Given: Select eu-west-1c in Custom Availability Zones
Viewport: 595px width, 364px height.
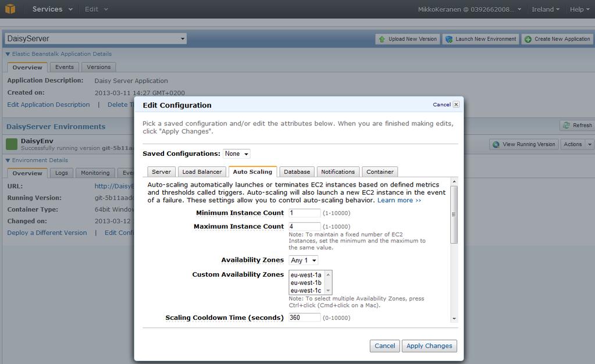Looking at the screenshot, I should click(306, 291).
